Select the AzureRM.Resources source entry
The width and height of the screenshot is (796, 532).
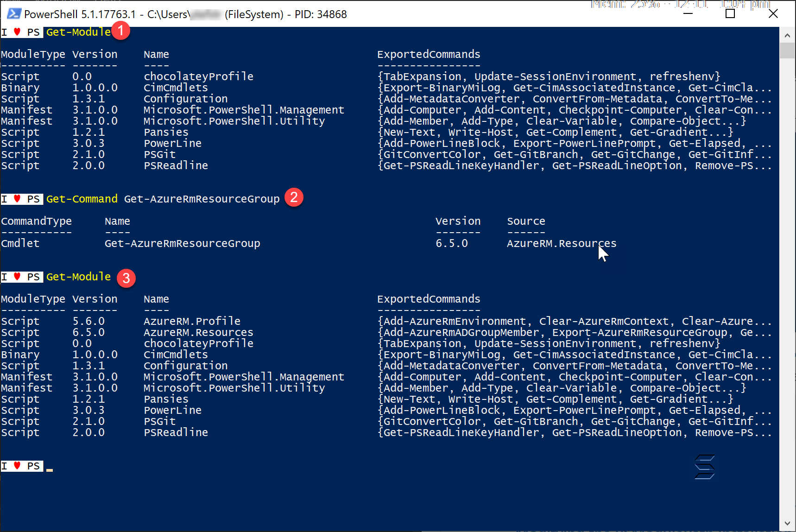[x=561, y=243]
